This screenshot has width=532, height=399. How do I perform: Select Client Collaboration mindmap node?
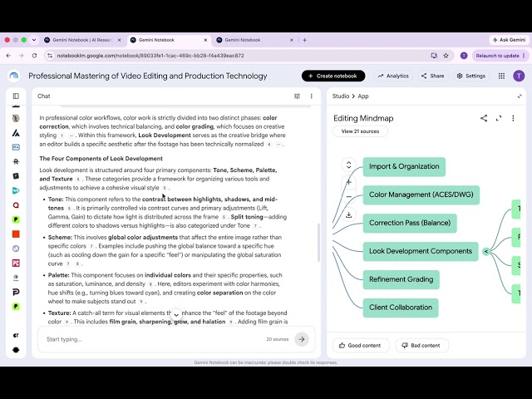(401, 308)
